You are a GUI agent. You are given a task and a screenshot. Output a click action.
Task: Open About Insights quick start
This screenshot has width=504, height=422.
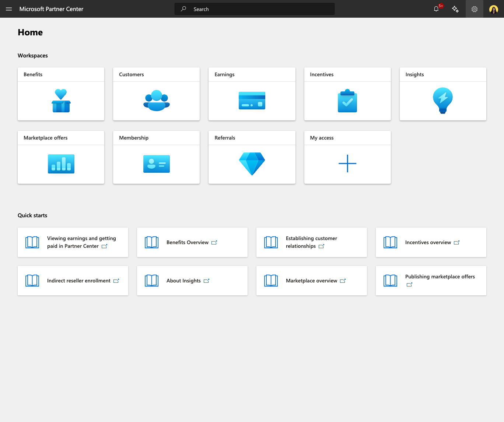(192, 281)
